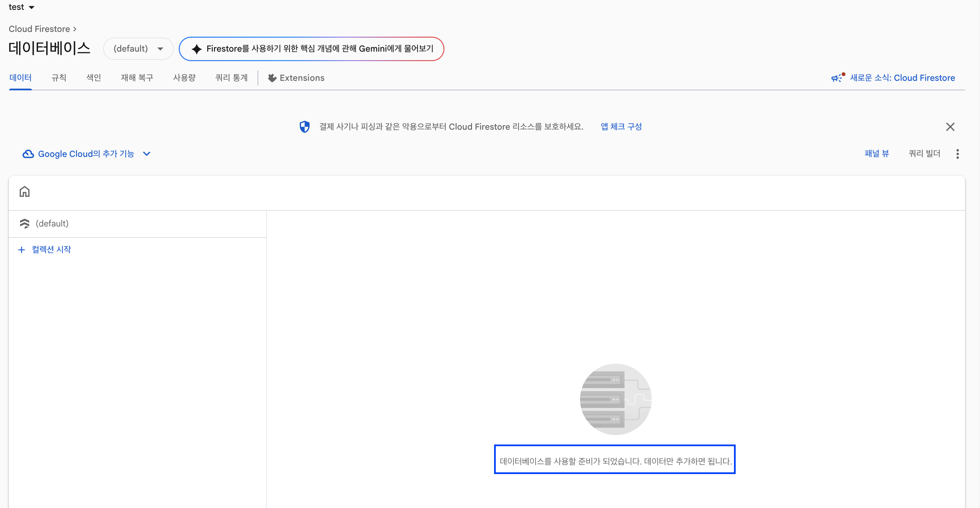Click the stacked layers database icon
This screenshot has width=980, height=508.
click(24, 223)
